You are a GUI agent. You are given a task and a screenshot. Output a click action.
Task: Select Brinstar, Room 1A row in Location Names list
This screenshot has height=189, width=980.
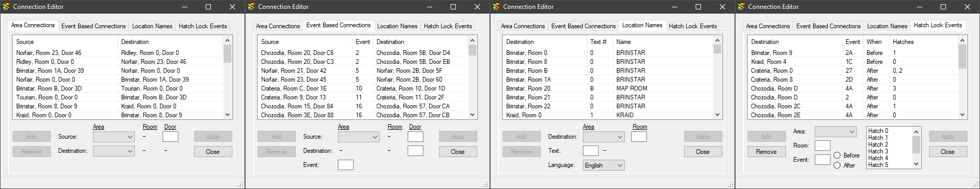point(608,80)
